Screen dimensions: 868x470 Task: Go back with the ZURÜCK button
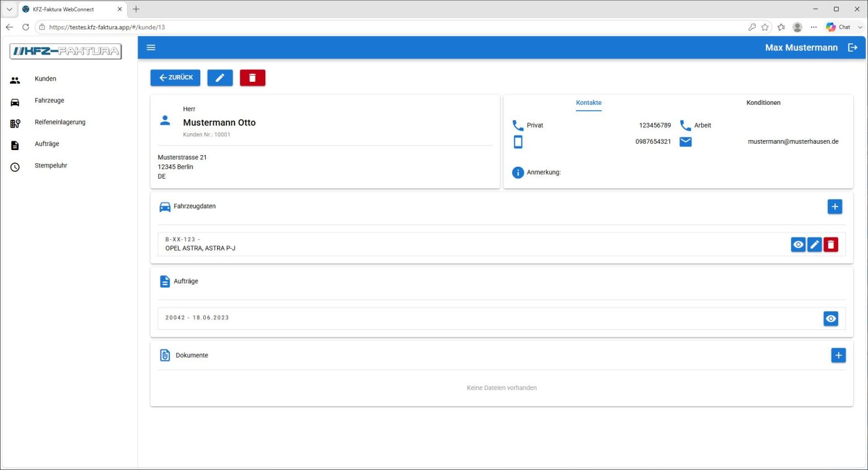tap(175, 78)
